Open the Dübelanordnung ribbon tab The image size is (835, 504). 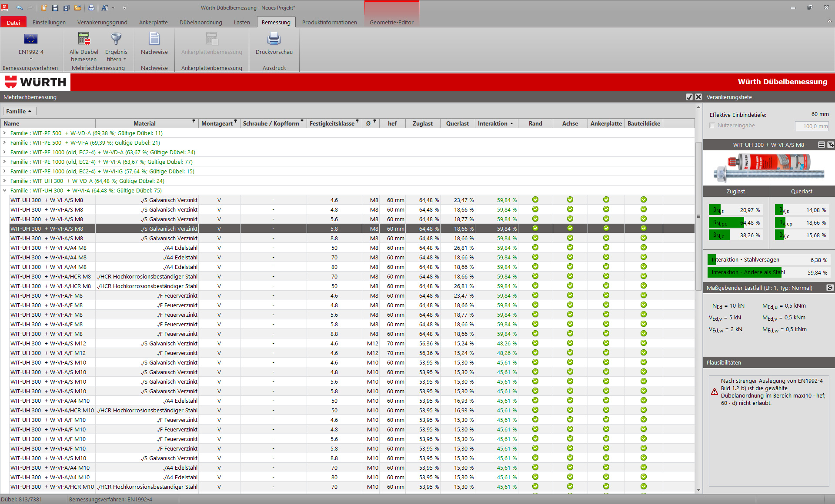click(201, 22)
